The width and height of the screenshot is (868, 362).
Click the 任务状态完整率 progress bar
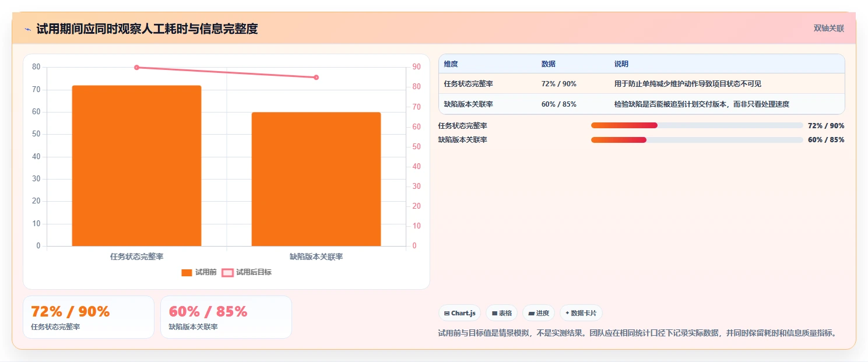(x=697, y=125)
